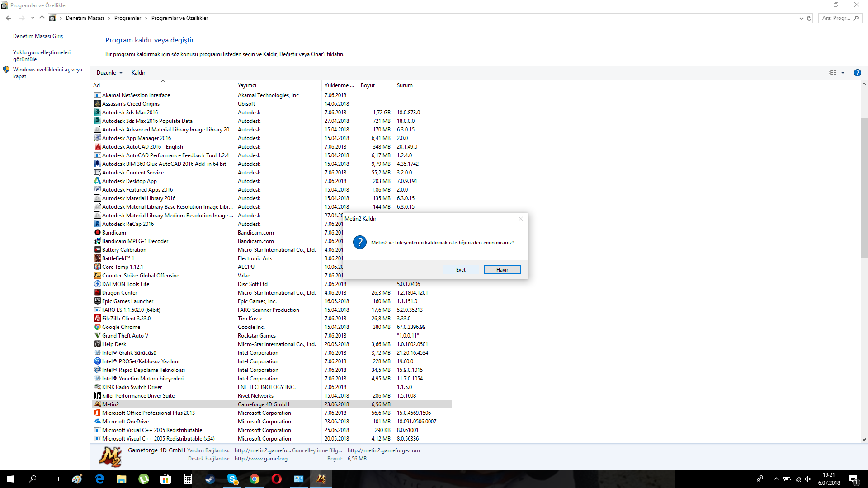Open uTorrent from the taskbar
The width and height of the screenshot is (868, 488).
[144, 479]
